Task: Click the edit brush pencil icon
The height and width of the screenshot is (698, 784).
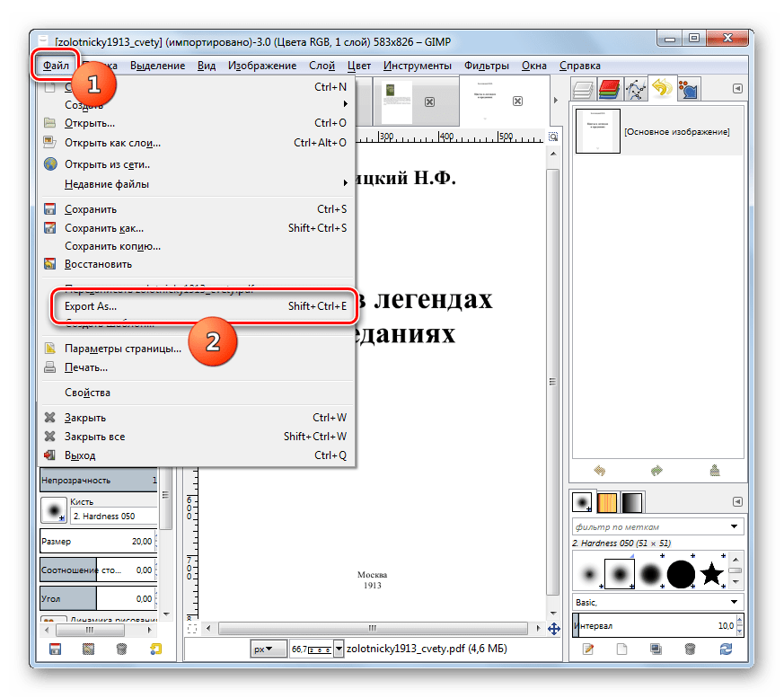Action: [588, 649]
